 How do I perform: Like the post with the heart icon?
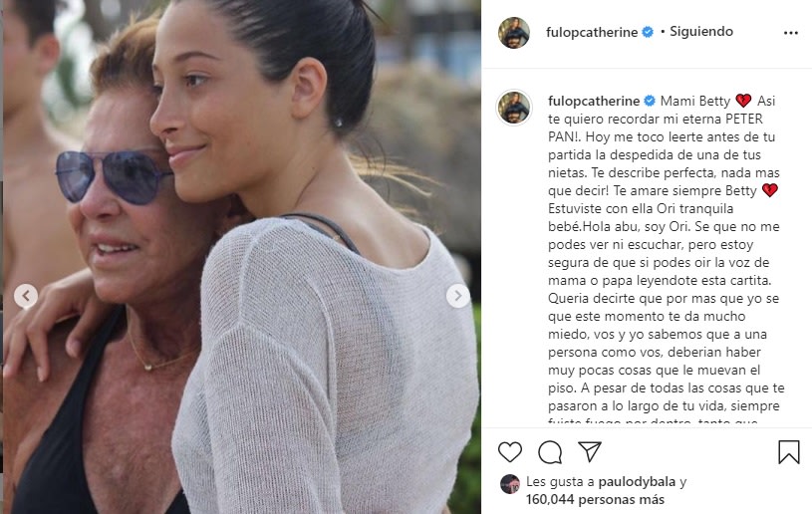point(510,452)
